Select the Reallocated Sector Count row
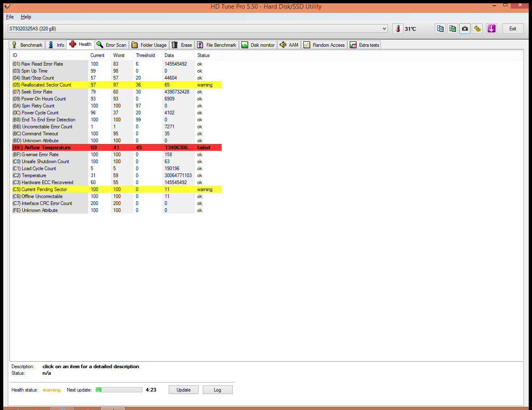The height and width of the screenshot is (410, 532). point(117,85)
